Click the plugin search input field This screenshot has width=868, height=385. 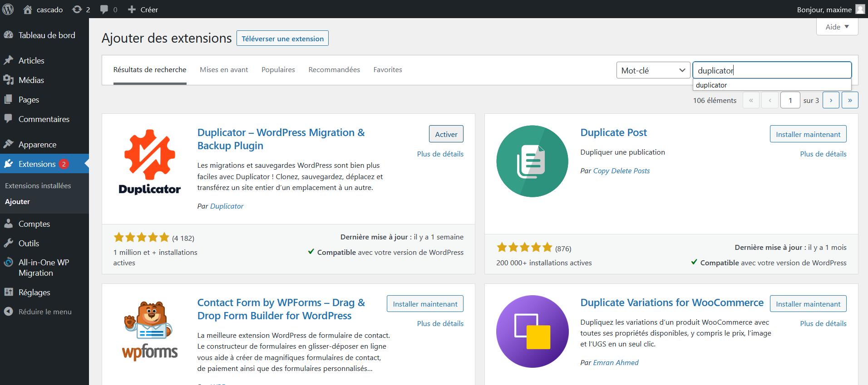coord(772,70)
